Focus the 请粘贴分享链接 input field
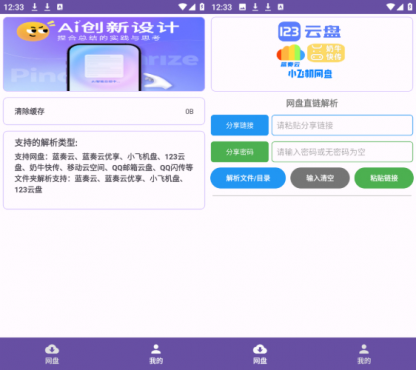The height and width of the screenshot is (370, 416). (342, 125)
